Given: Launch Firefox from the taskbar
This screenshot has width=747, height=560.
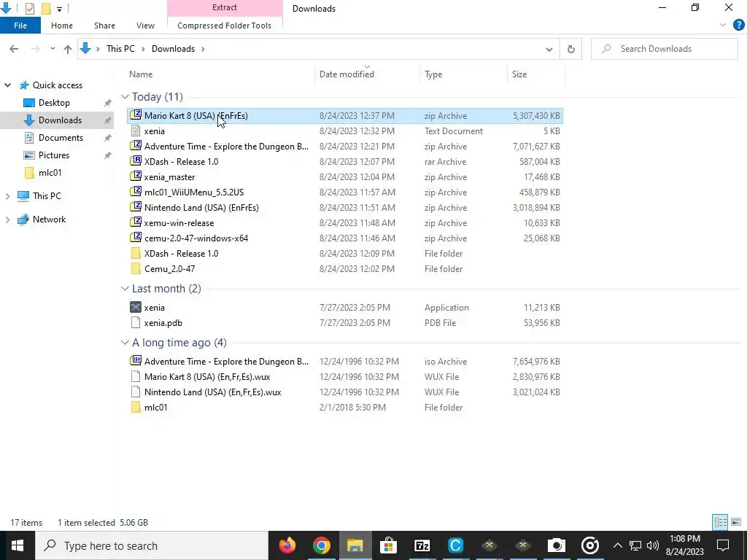Looking at the screenshot, I should pos(287,545).
